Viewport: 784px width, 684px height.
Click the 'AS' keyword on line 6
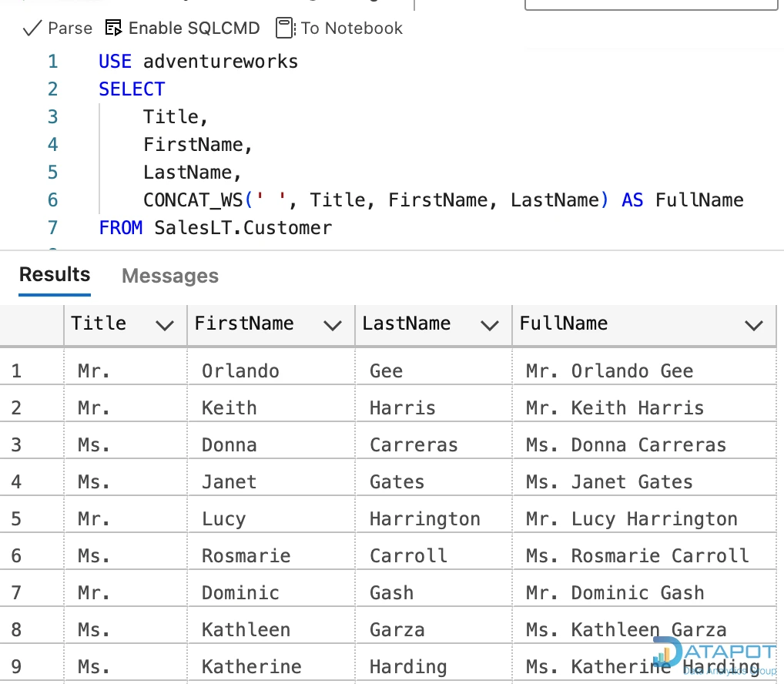tap(632, 200)
